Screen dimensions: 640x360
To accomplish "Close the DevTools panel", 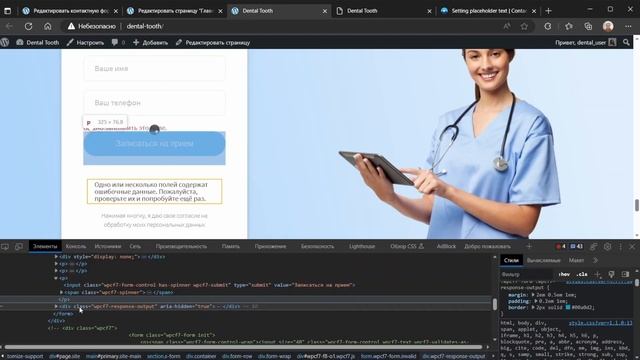I will (x=632, y=247).
